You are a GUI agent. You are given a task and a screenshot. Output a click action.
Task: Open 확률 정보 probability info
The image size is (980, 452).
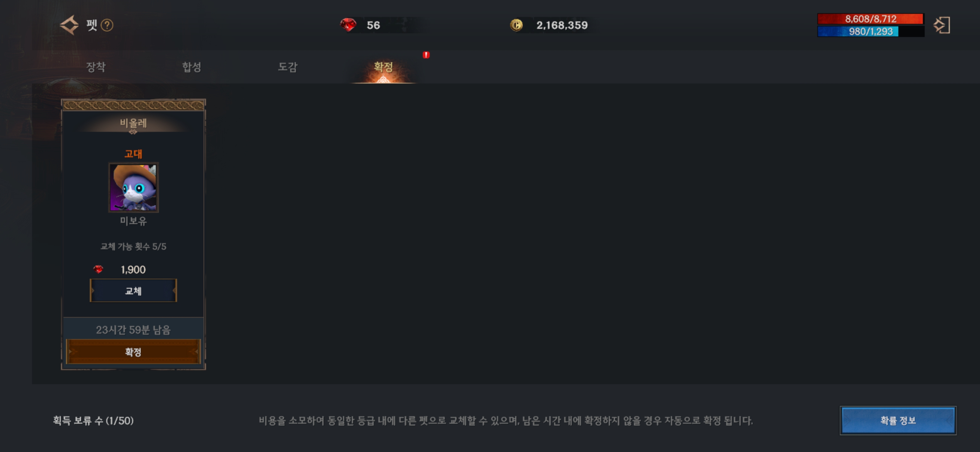[x=898, y=420]
